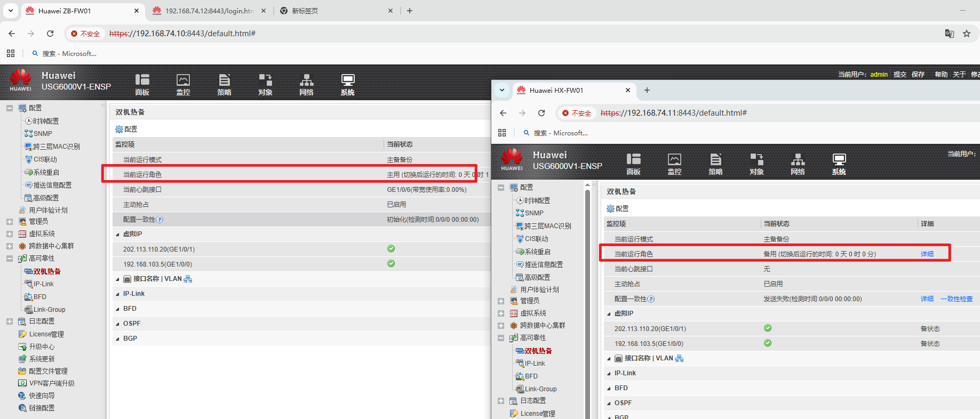Expand 日志配置 node in ZB-FW01 sidebar
The image size is (980, 419).
[10, 321]
